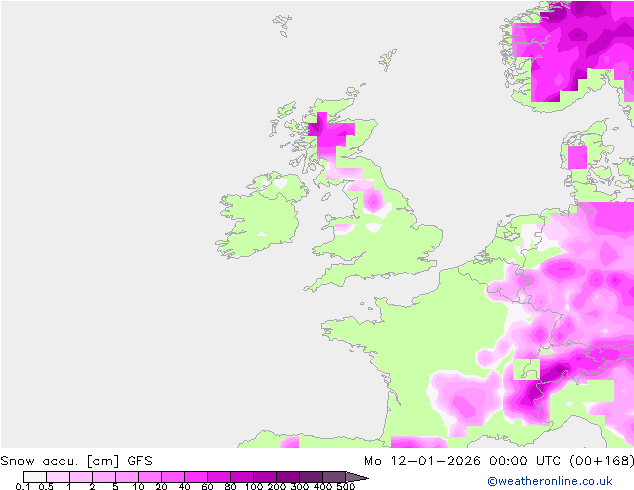
Task: Select the 20–40 cm legend swatch
Action: (173, 477)
